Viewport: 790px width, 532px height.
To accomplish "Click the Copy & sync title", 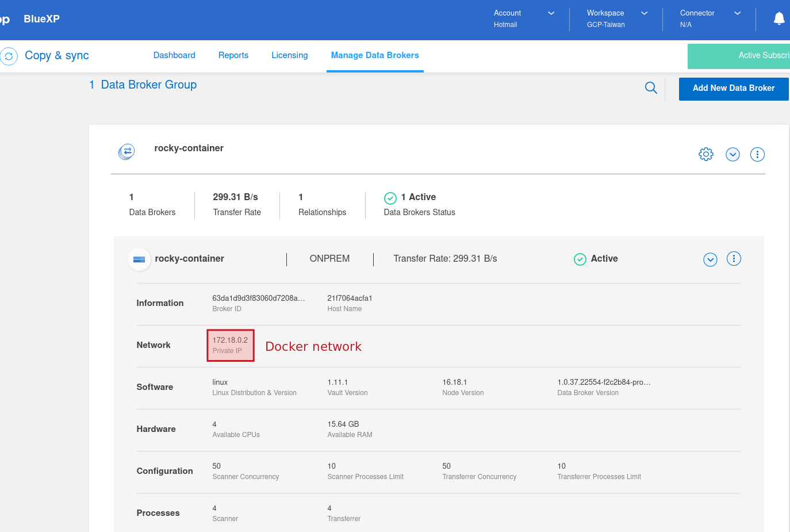I will [x=57, y=56].
